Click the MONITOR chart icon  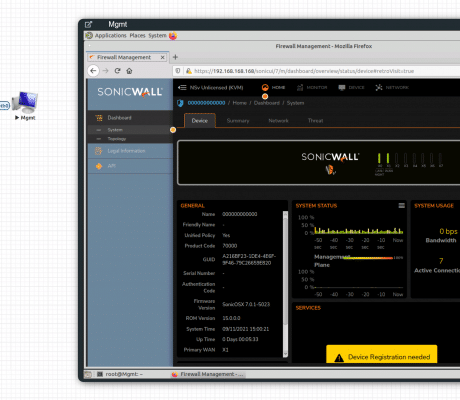click(300, 87)
